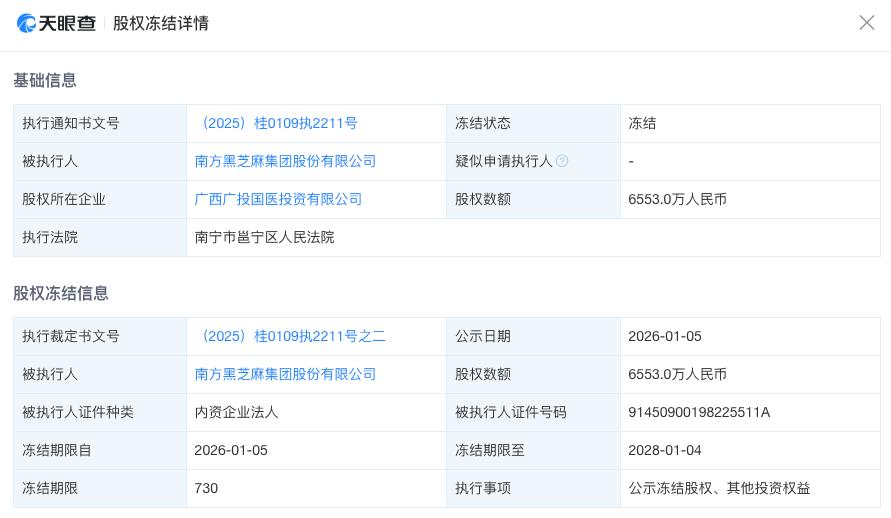Click the 被执行人证件号码 label
This screenshot has width=891, height=518.
point(511,412)
